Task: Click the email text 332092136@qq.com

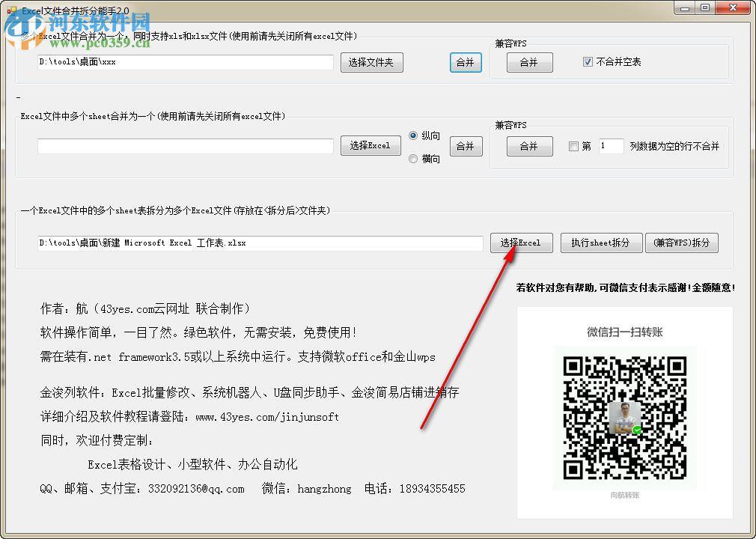Action: click(196, 489)
